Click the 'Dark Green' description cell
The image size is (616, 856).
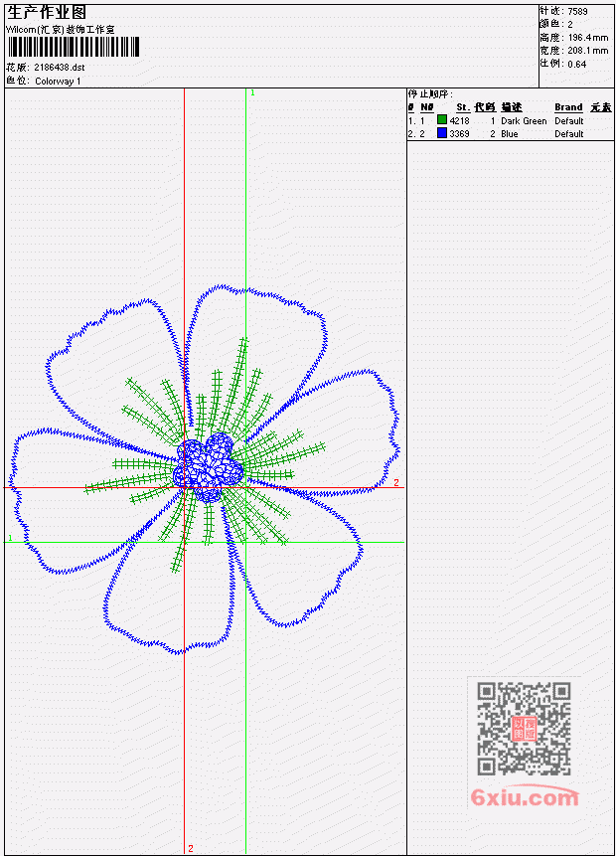[524, 120]
